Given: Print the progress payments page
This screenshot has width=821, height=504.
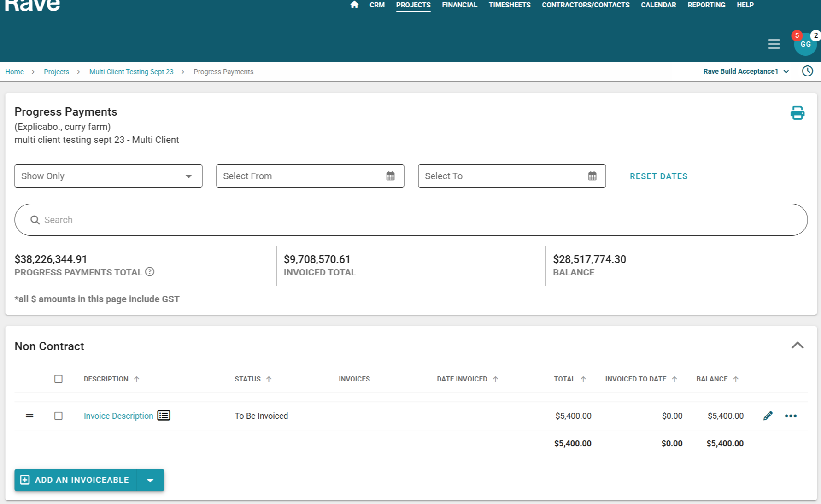Looking at the screenshot, I should point(797,113).
